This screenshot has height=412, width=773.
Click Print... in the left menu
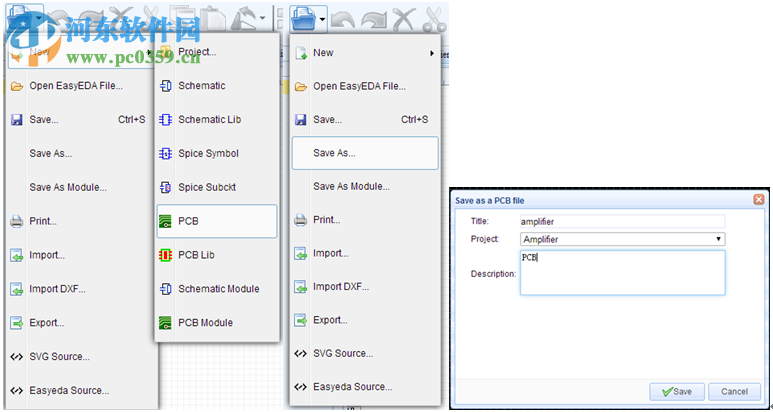pyautogui.click(x=81, y=221)
